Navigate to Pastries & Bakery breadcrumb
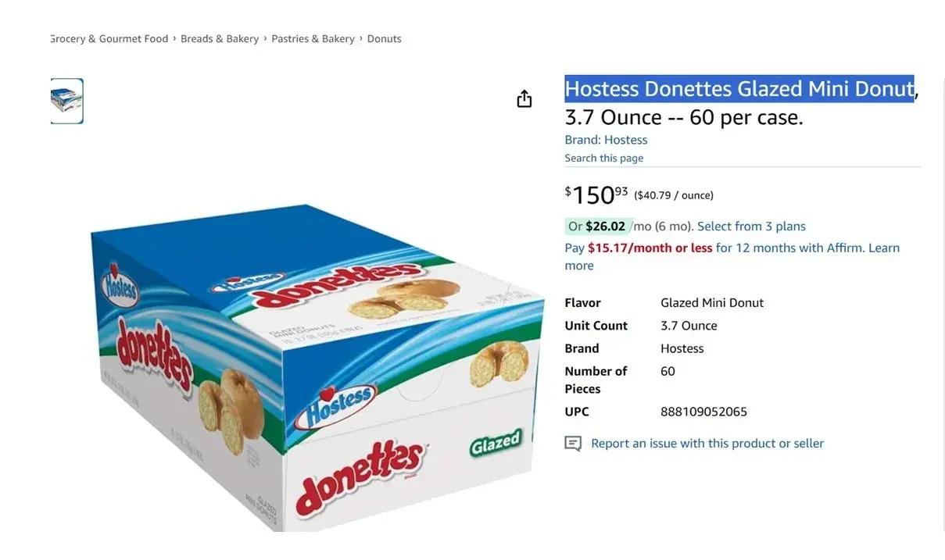Image resolution: width=945 pixels, height=560 pixels. [x=313, y=39]
